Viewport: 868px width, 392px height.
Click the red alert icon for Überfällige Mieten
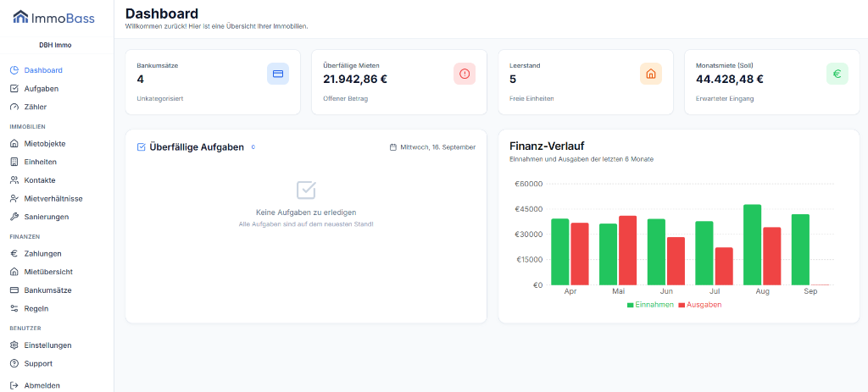point(465,74)
